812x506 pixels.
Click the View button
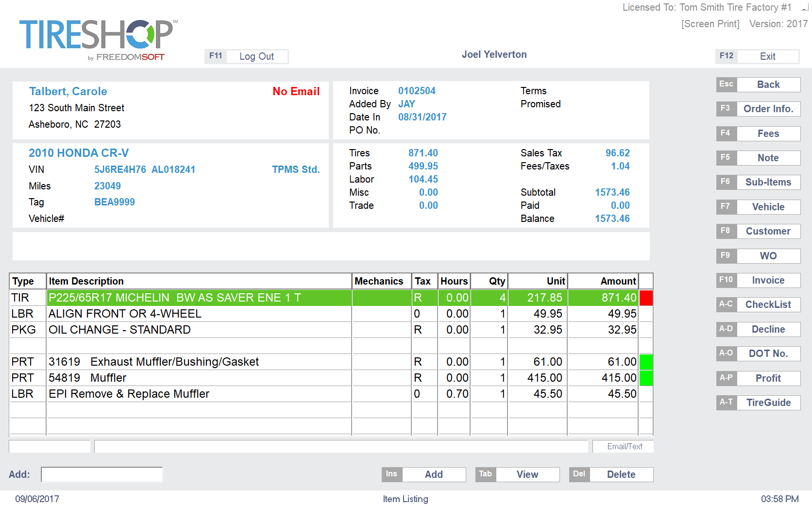[x=517, y=474]
